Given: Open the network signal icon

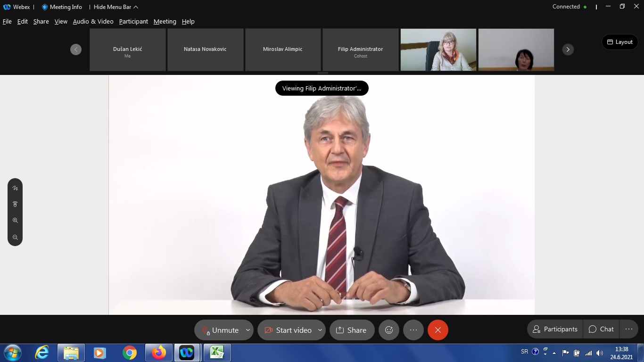Looking at the screenshot, I should click(588, 353).
